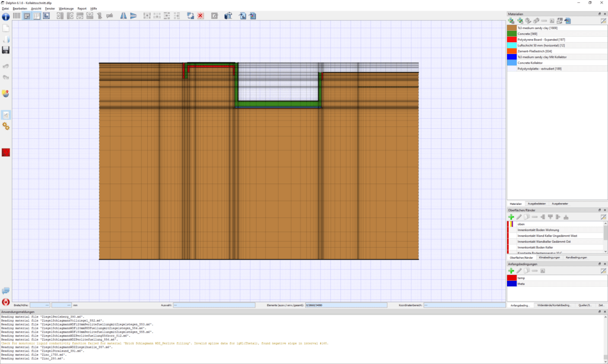Open the Hilfe menu
Viewport: 608px width, 364px height.
pos(93,8)
